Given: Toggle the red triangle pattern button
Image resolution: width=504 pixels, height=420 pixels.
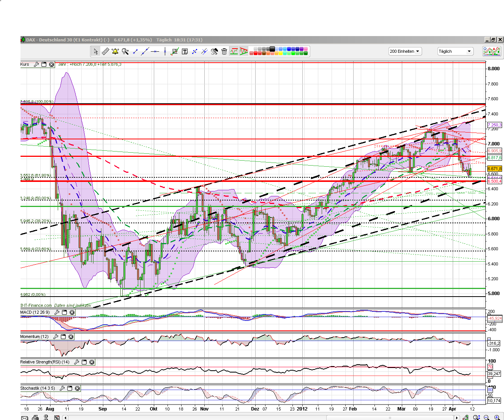Looking at the screenshot, I should pos(243,51).
